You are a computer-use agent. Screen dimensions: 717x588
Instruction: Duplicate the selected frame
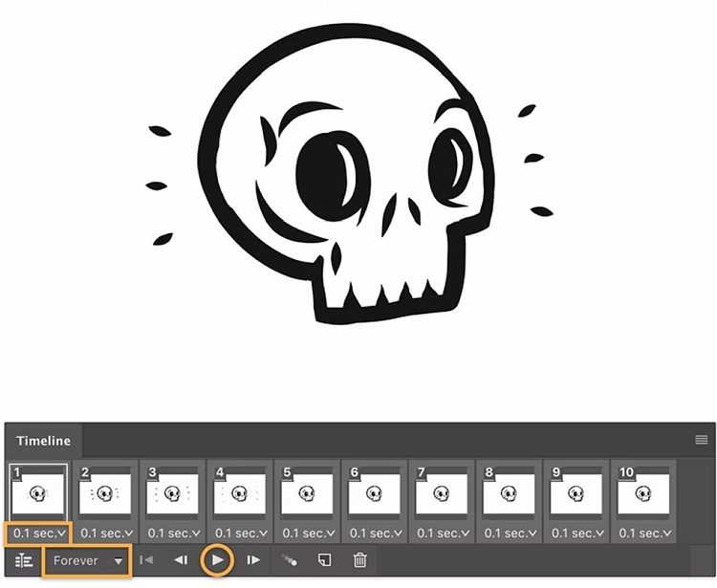click(x=325, y=560)
